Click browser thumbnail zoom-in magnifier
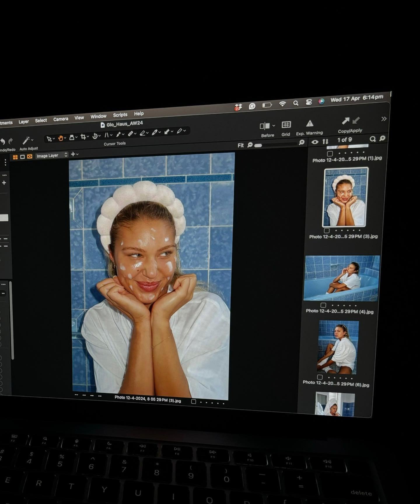Screen dimensions: 420x504 [382, 138]
